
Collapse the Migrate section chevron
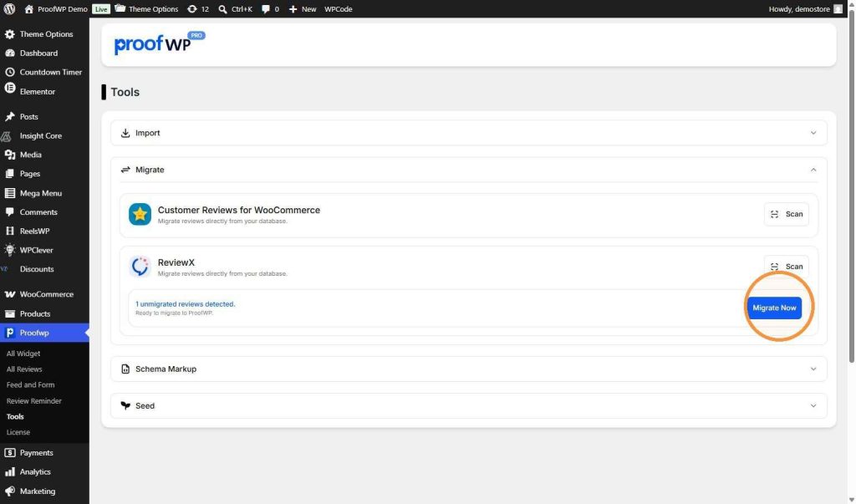click(813, 170)
